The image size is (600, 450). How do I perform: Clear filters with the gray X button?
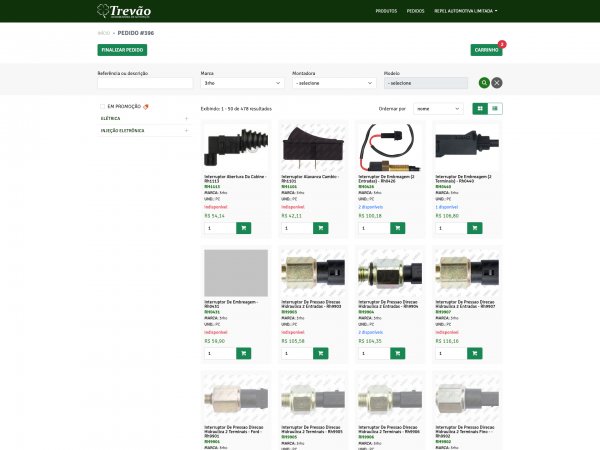(x=497, y=83)
